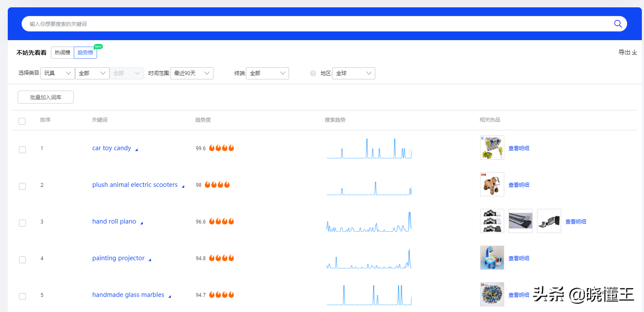Image resolution: width=644 pixels, height=312 pixels.
Task: Click the 排序 column header
Action: [x=45, y=120]
